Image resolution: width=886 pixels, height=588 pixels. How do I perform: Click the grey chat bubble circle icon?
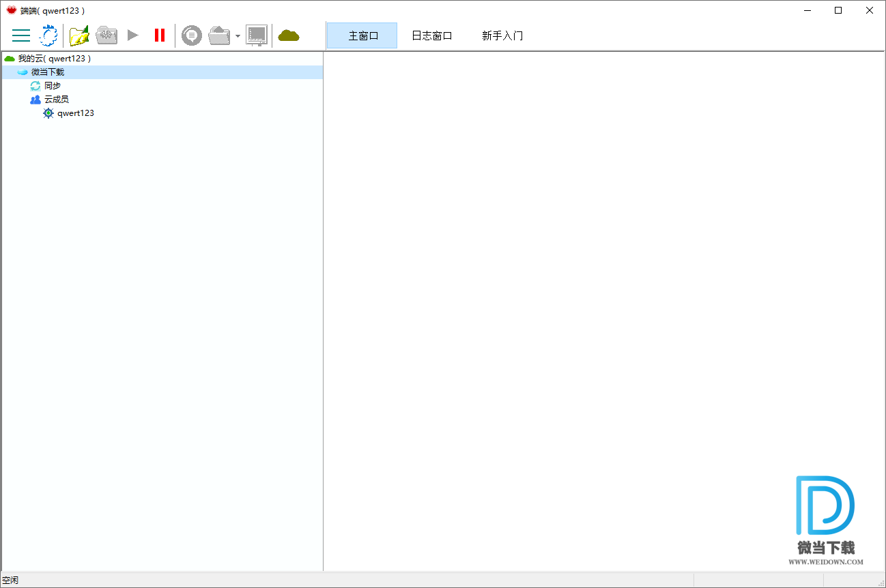pos(192,35)
